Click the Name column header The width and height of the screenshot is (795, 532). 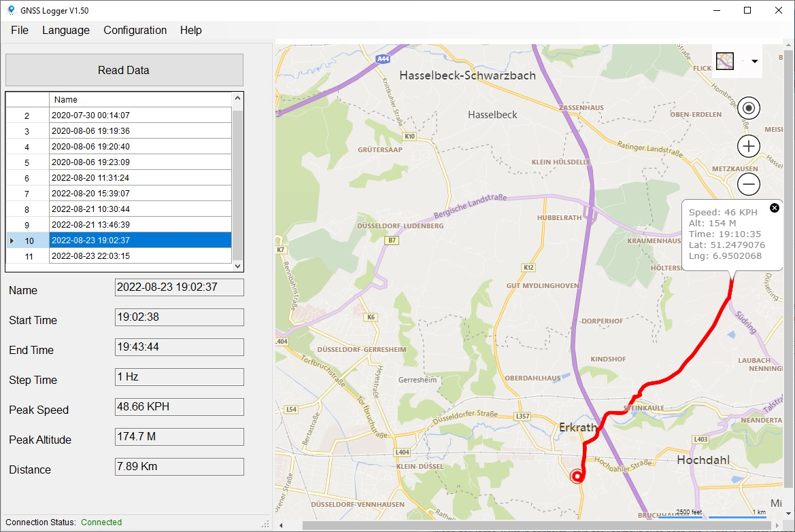pos(139,100)
